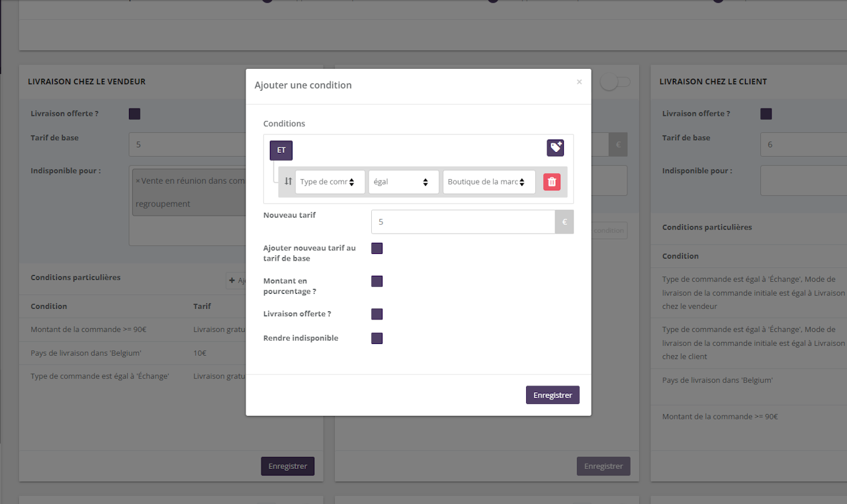Click Enregistrer in the condition dialog
This screenshot has width=847, height=504.
(553, 395)
